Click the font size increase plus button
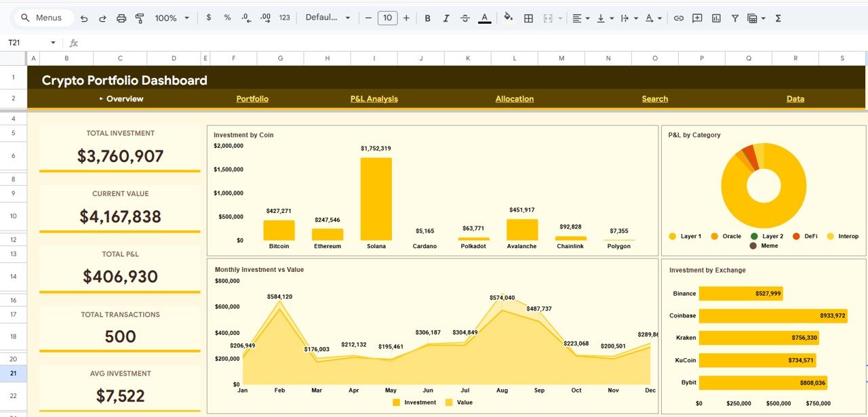 [x=406, y=18]
